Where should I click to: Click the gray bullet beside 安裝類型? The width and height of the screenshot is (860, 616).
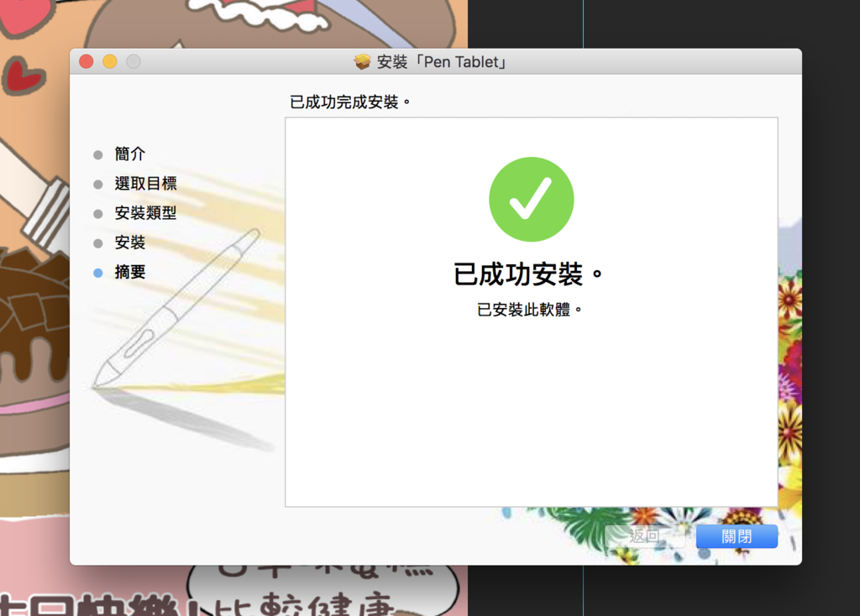[100, 213]
